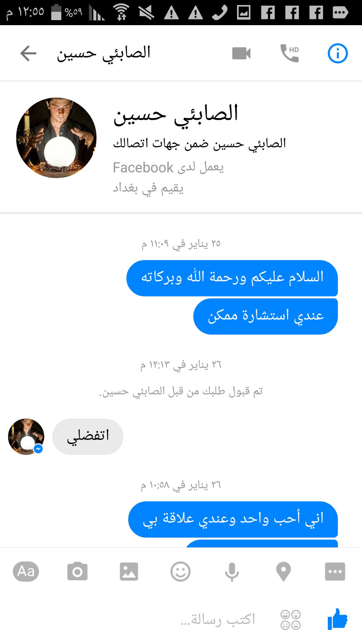Viewport: 362px width, 644px height.
Task: Share location with the pin icon
Action: point(283,572)
